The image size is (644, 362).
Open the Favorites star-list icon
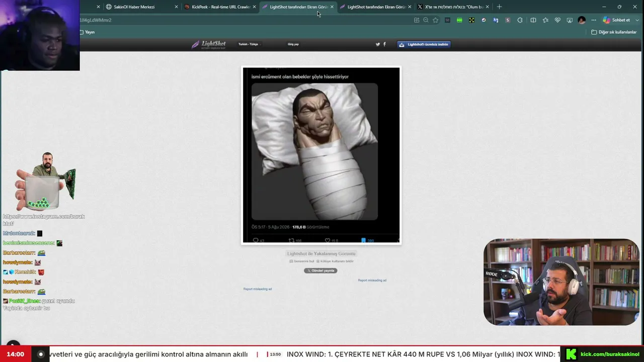click(x=545, y=20)
